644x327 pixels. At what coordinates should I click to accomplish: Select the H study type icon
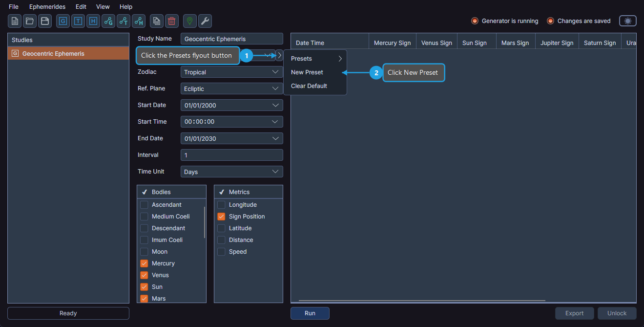[x=93, y=21]
